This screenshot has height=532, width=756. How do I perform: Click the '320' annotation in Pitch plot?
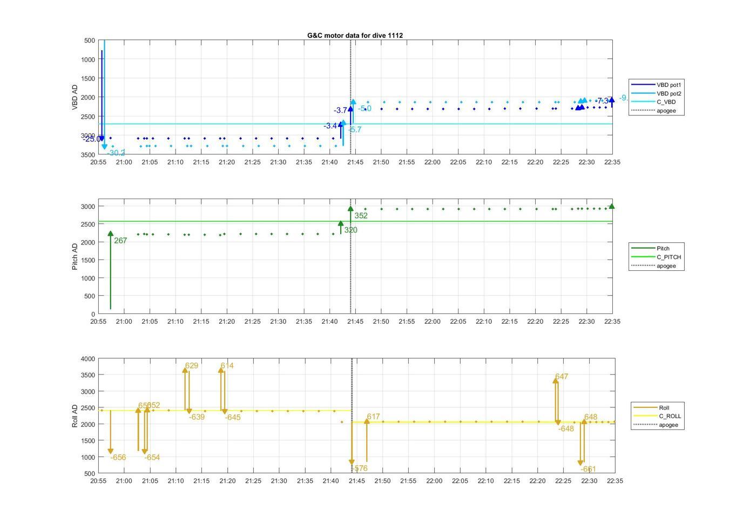tap(350, 230)
